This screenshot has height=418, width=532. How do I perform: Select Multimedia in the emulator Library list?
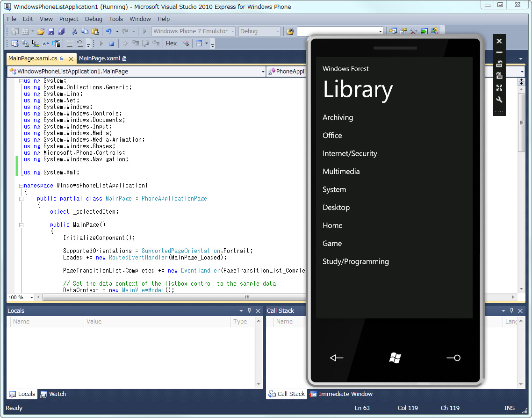pyautogui.click(x=341, y=171)
